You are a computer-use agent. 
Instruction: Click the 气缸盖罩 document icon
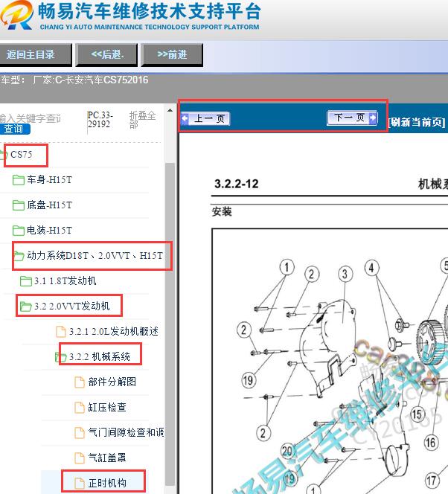point(80,458)
